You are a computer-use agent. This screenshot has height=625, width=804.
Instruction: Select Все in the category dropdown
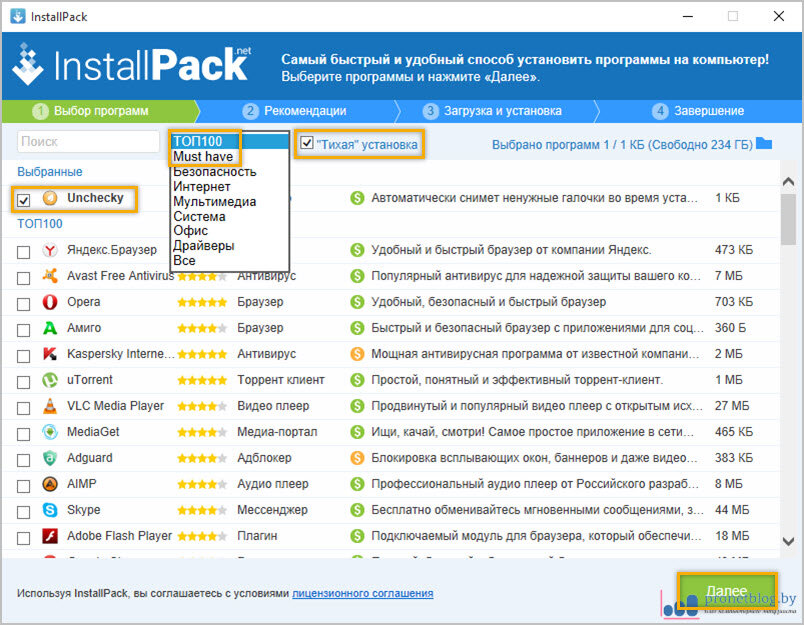pos(230,260)
